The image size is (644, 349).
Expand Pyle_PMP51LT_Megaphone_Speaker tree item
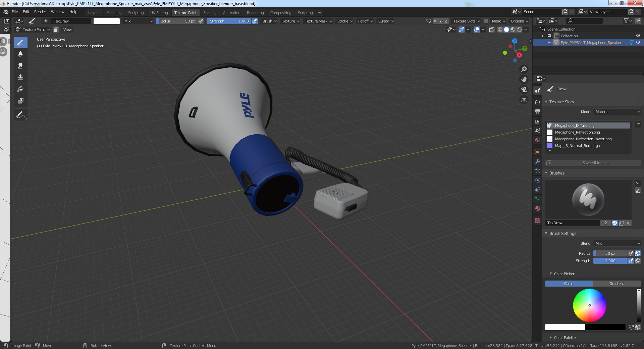point(549,43)
